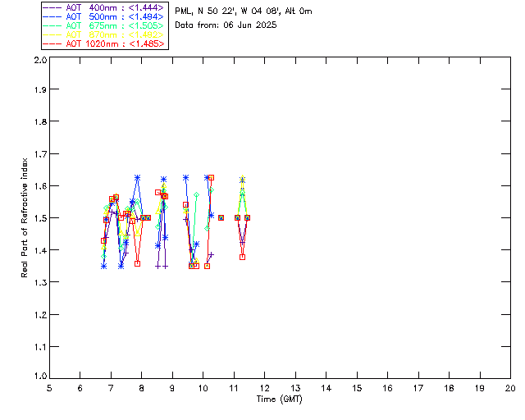
Task: Click the 5 tick label on time axis
Action: pyautogui.click(x=49, y=388)
